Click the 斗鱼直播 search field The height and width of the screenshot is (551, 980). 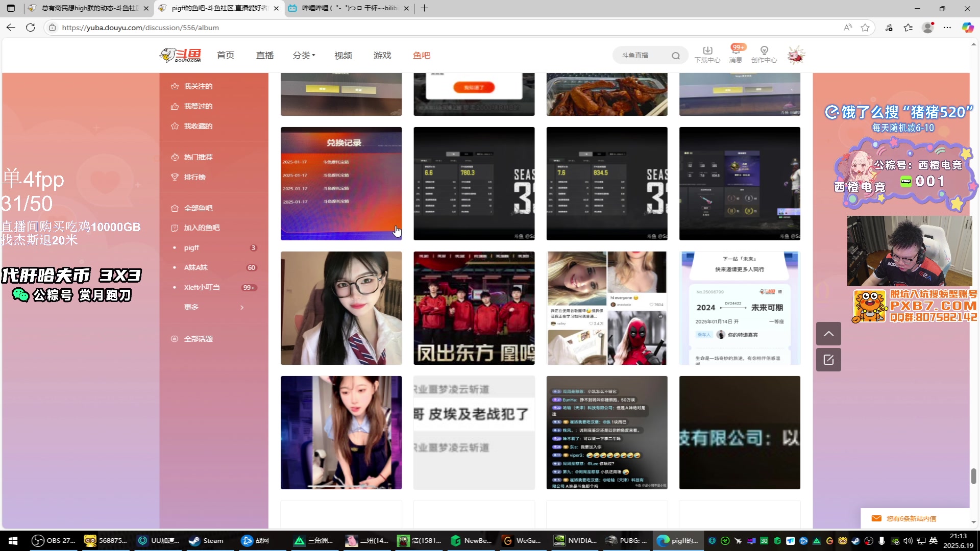(643, 56)
